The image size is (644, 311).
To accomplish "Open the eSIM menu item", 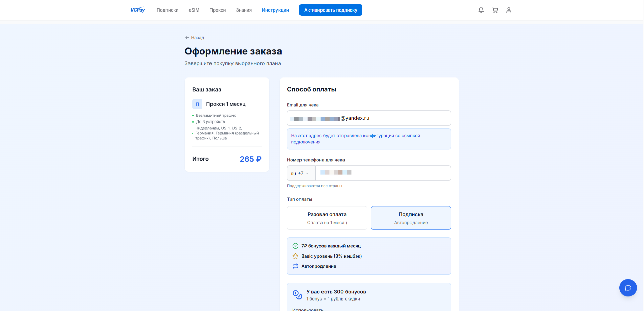I will (194, 10).
